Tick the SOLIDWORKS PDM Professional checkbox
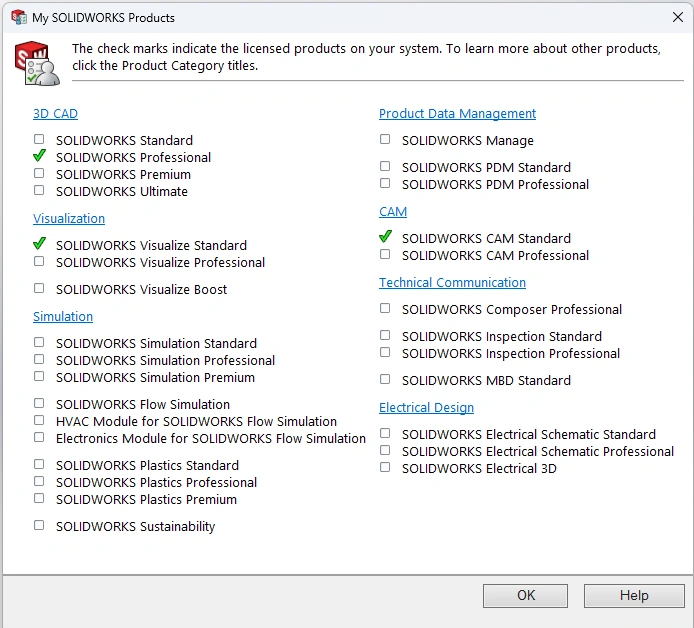The height and width of the screenshot is (628, 694). (385, 183)
